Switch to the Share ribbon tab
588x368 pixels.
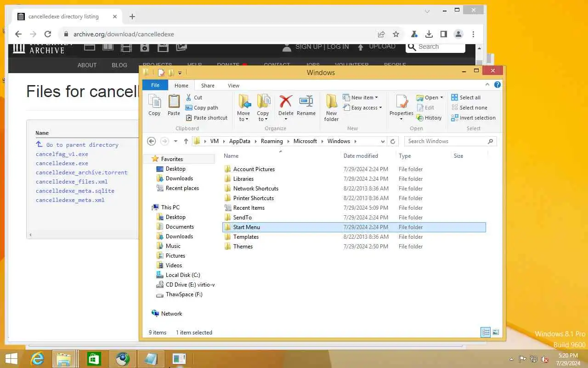click(208, 86)
